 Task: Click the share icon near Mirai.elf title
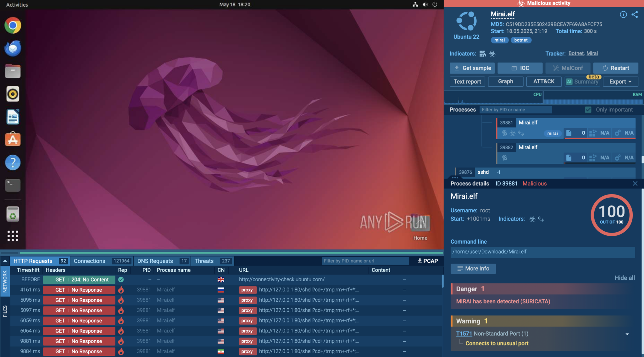635,14
